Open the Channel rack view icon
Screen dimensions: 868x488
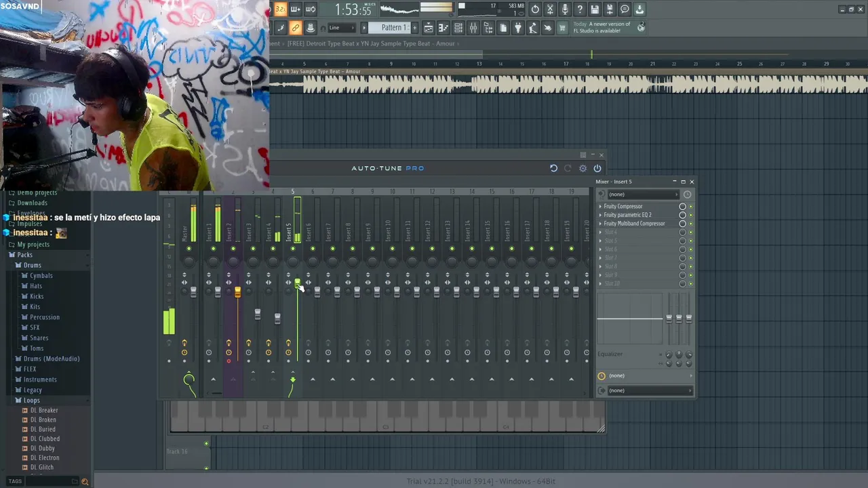coord(458,28)
